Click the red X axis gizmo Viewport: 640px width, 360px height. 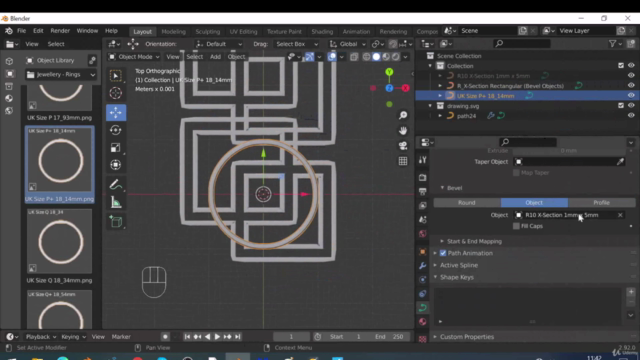click(405, 88)
